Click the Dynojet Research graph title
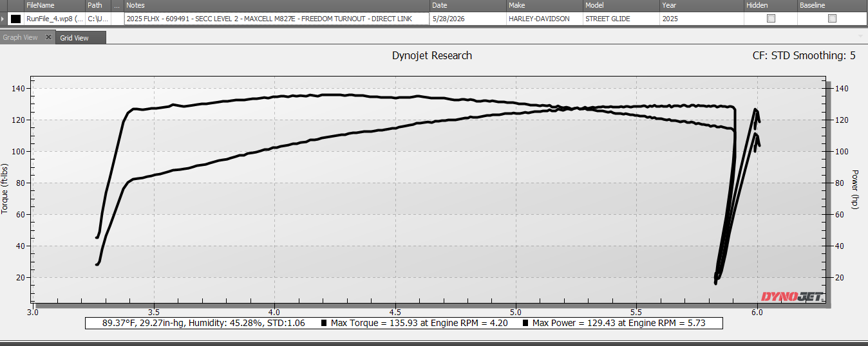 pos(432,55)
